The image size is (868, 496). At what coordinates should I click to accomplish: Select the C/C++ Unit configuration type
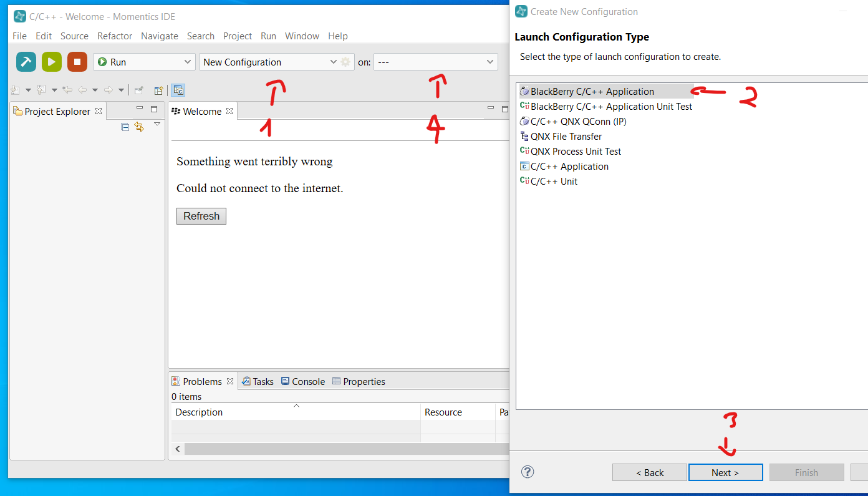(549, 181)
